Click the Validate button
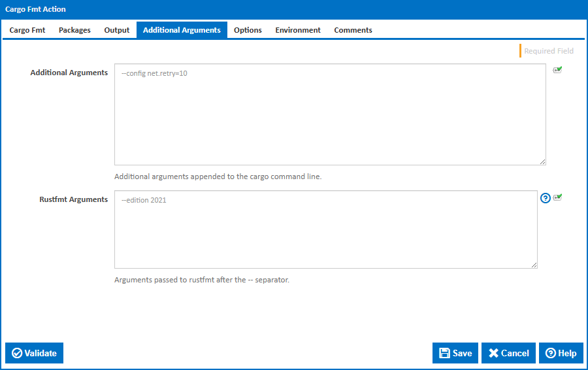The width and height of the screenshot is (588, 370). click(34, 353)
